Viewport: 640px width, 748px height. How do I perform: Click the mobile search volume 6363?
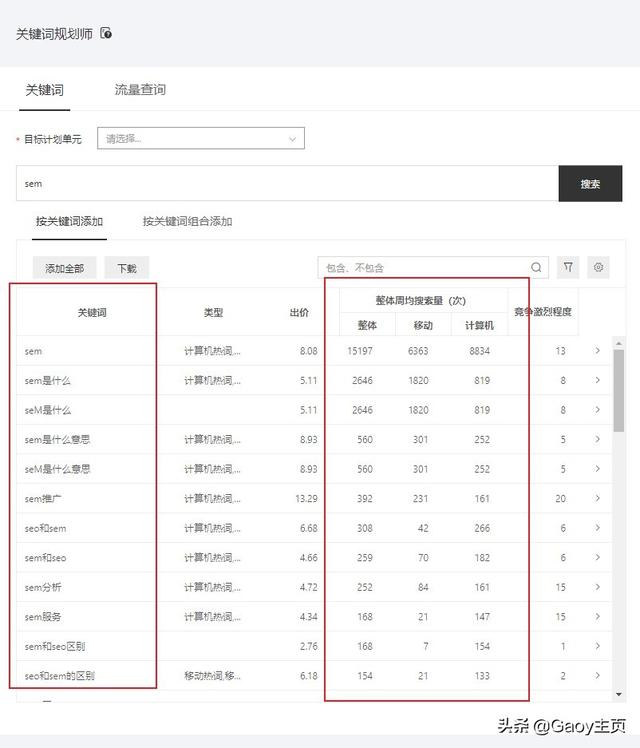pos(418,351)
